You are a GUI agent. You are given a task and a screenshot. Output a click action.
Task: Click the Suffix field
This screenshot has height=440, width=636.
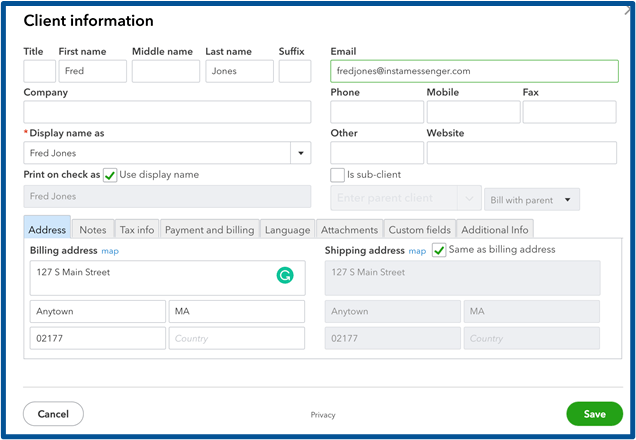[x=295, y=71]
